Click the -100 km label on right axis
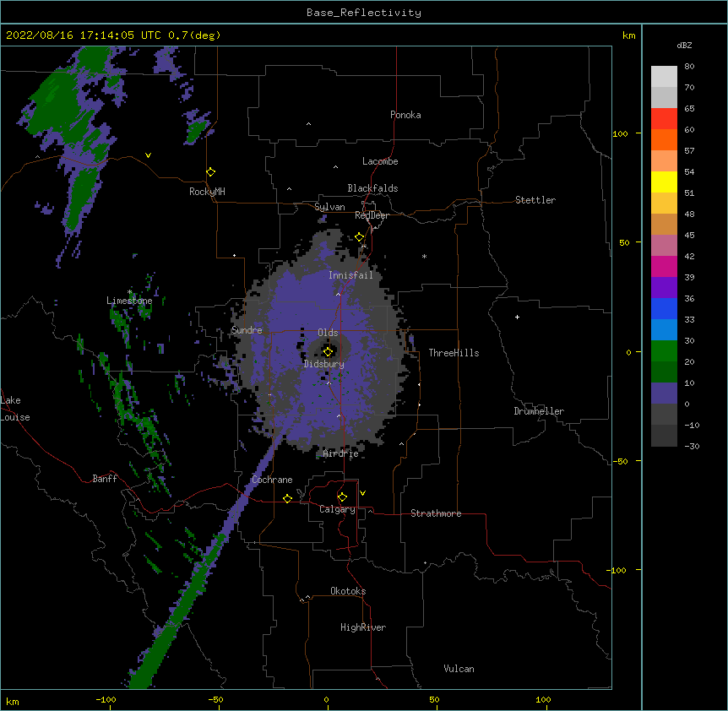 coord(617,570)
